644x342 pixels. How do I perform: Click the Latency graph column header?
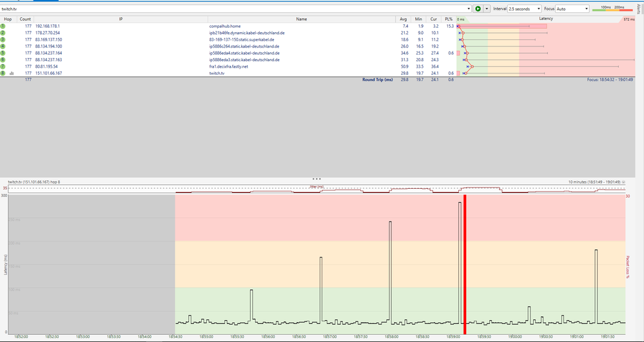pyautogui.click(x=546, y=19)
